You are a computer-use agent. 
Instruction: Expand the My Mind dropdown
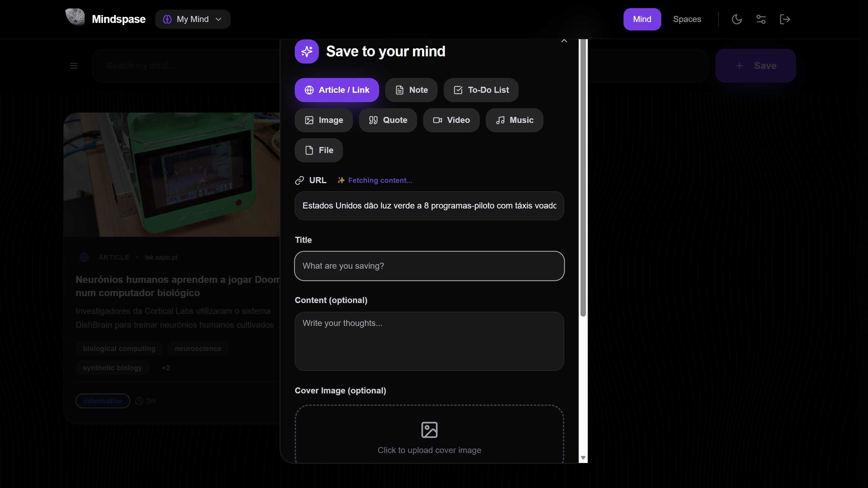pos(193,19)
